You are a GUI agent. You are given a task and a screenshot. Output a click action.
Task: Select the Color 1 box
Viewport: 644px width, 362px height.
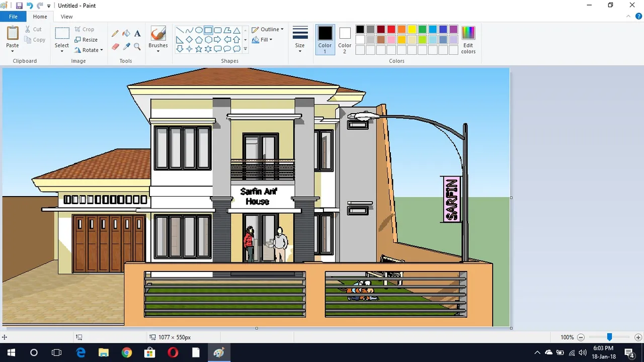tap(325, 40)
